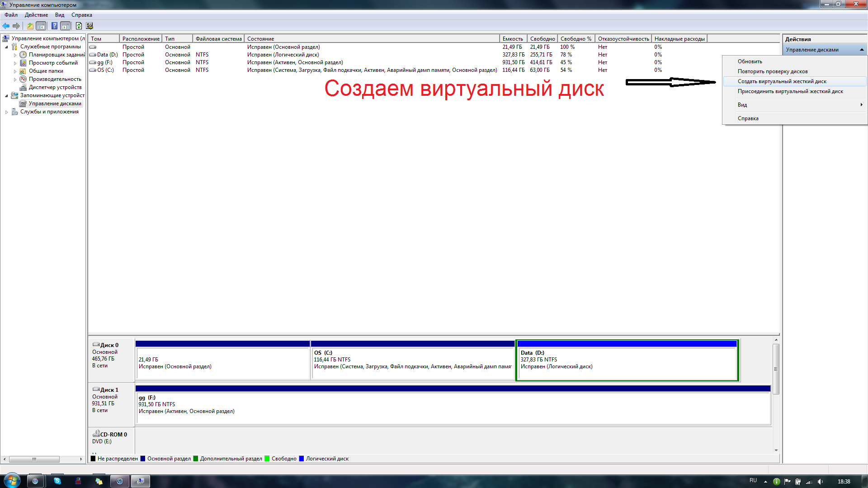Click the Skype icon in taskbar
868x488 pixels.
coord(57,481)
